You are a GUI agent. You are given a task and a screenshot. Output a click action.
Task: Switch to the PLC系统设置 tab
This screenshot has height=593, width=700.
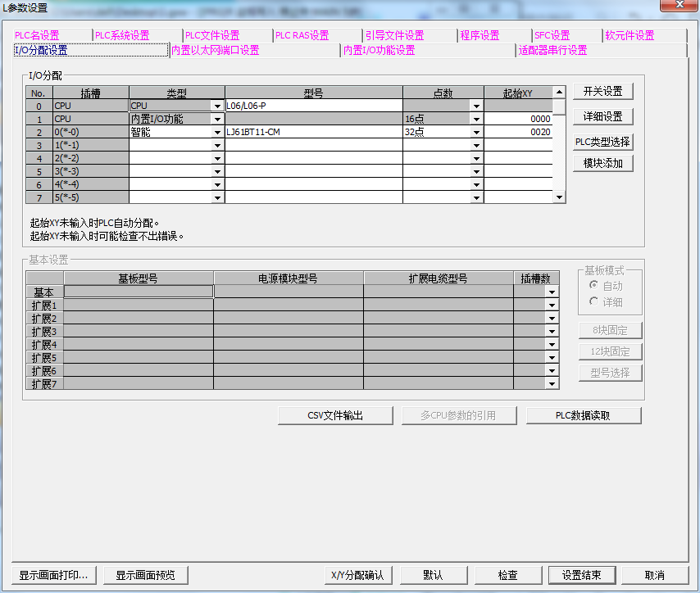122,35
